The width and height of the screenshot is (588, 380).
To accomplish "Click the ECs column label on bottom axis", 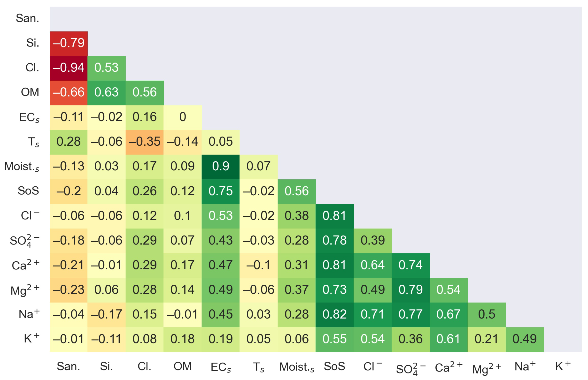I will 221,367.
